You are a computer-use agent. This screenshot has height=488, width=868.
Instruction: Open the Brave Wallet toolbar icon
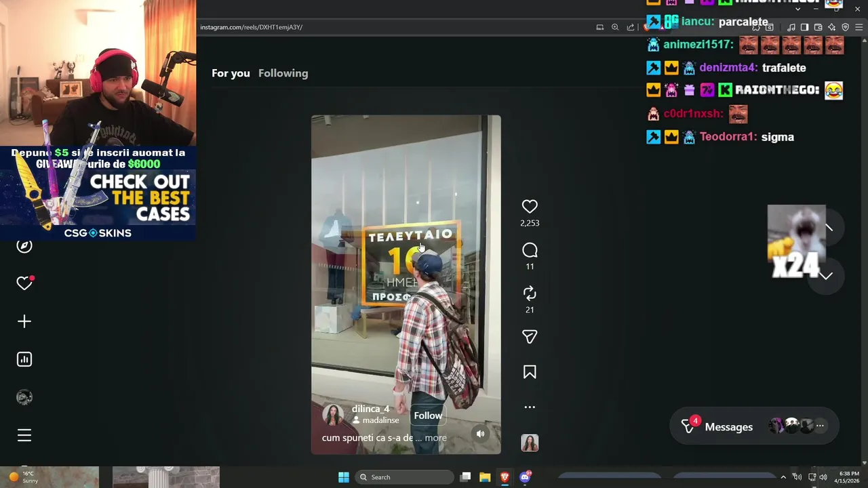tap(818, 27)
